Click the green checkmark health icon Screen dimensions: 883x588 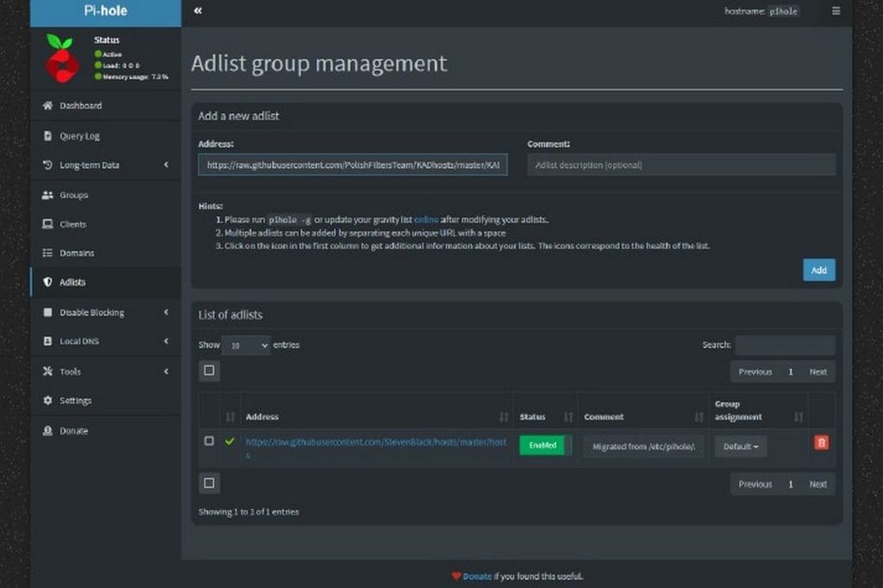pos(229,441)
